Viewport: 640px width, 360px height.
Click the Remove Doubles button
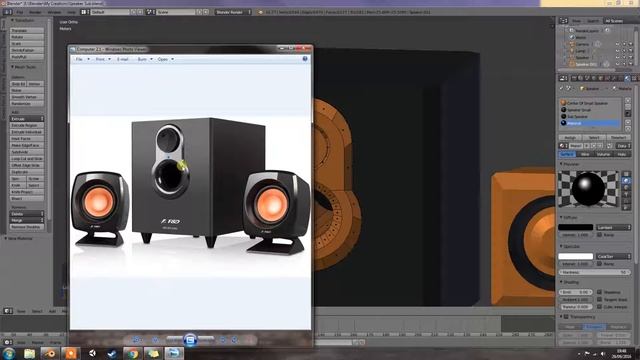point(27,227)
